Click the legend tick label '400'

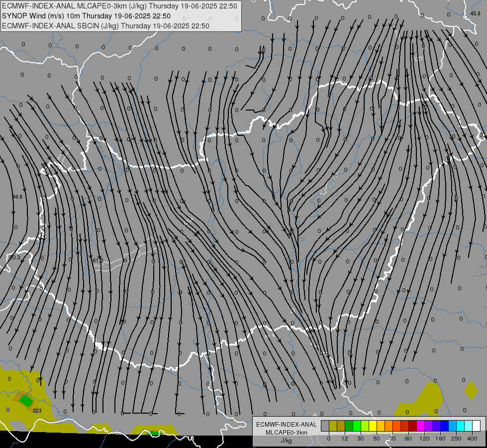coord(472,439)
